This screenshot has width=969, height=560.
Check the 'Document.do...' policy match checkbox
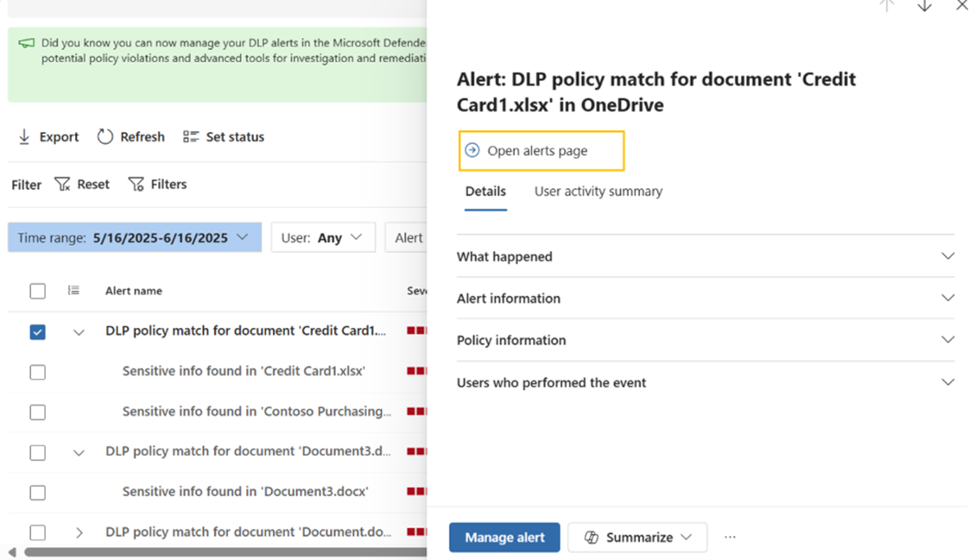(38, 532)
